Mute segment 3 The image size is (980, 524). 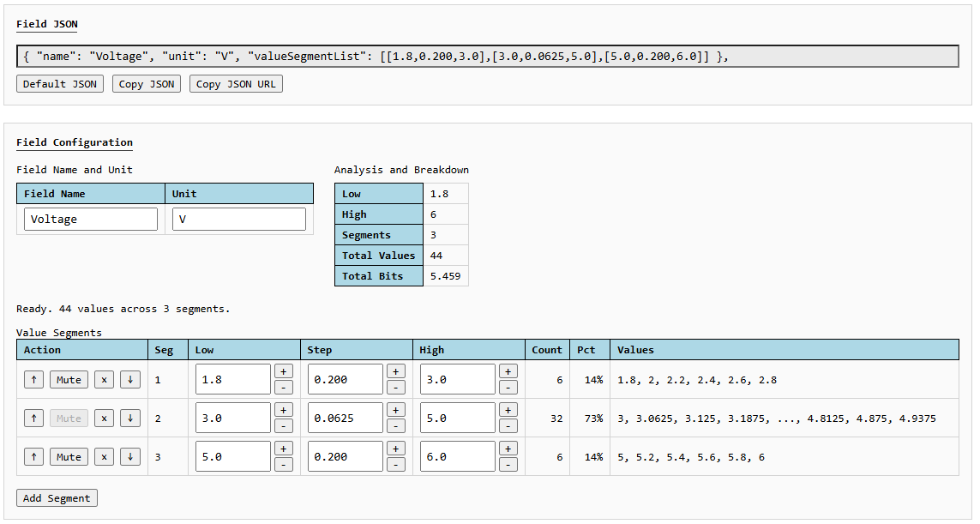coord(69,457)
